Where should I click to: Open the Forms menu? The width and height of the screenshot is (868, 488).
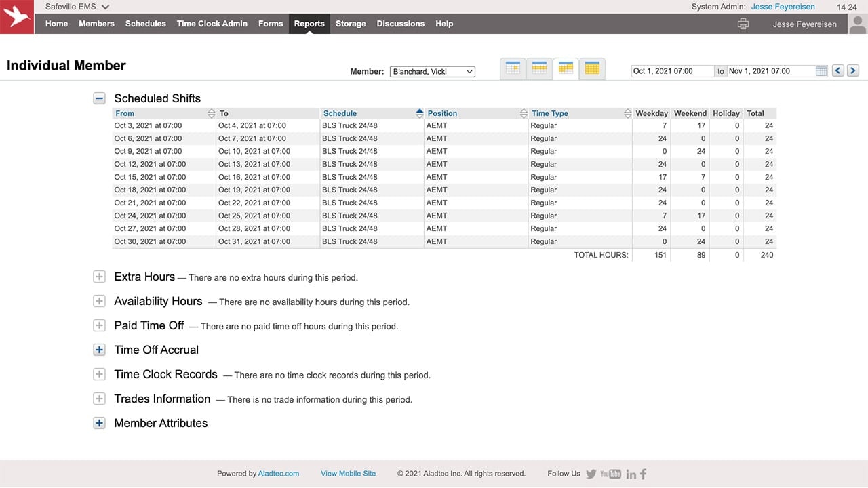tap(271, 24)
